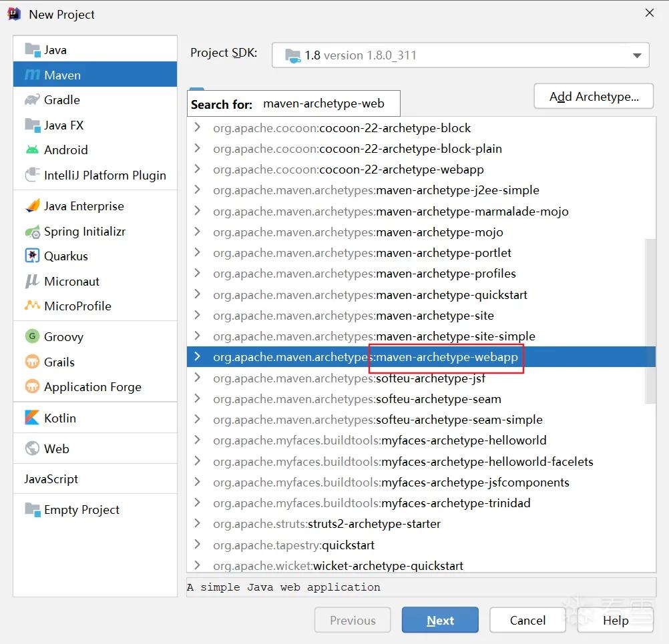Choose Java Enterprise label in sidebar
The height and width of the screenshot is (644, 669).
84,206
